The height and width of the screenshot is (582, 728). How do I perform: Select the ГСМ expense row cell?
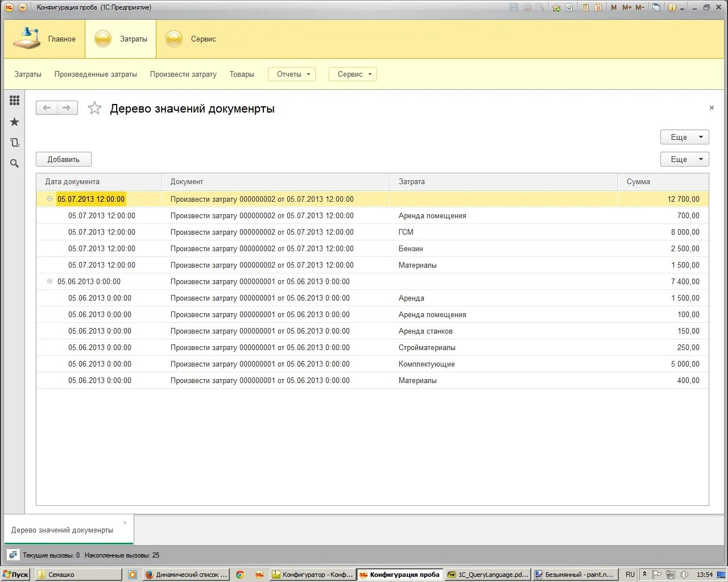[x=503, y=232]
